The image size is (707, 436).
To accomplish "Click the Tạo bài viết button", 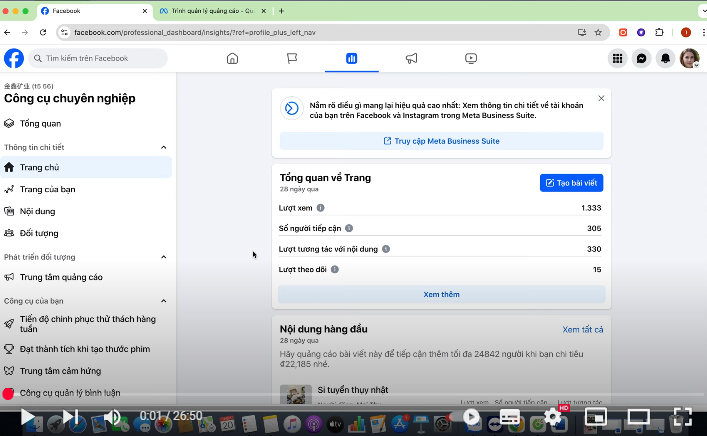I will point(571,183).
